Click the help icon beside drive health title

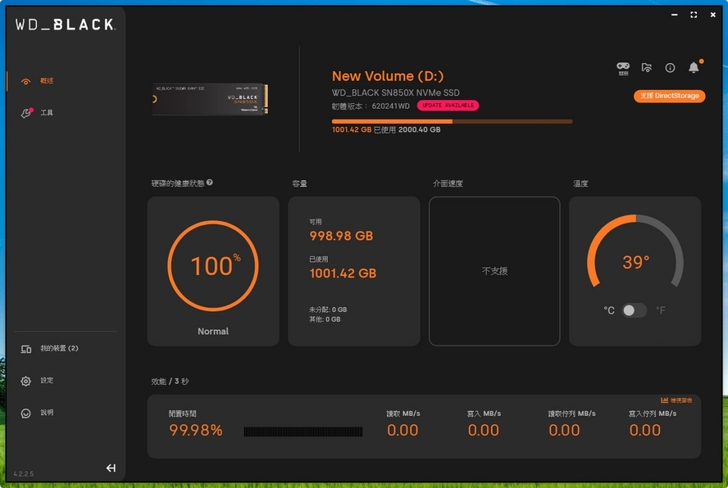point(209,183)
